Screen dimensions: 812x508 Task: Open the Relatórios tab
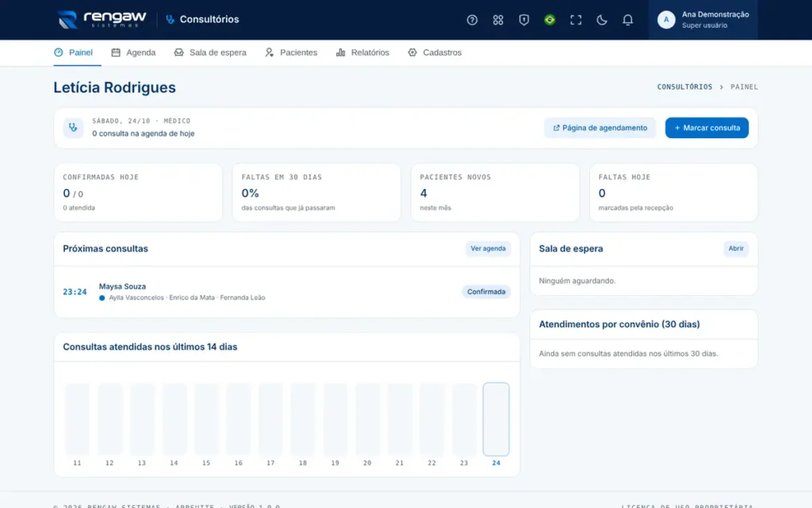click(x=362, y=52)
